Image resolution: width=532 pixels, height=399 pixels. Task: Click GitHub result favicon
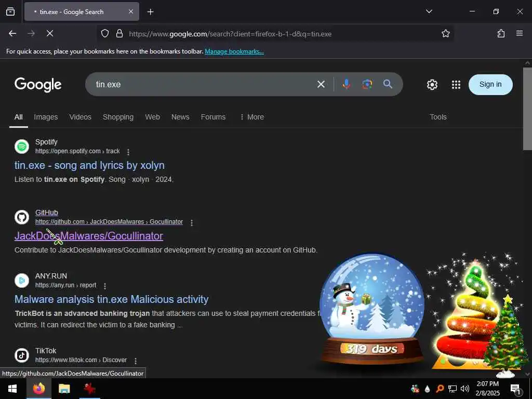22,217
